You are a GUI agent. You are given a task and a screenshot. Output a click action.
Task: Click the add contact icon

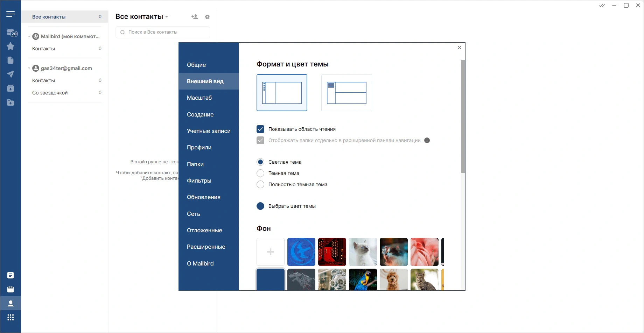pos(195,17)
